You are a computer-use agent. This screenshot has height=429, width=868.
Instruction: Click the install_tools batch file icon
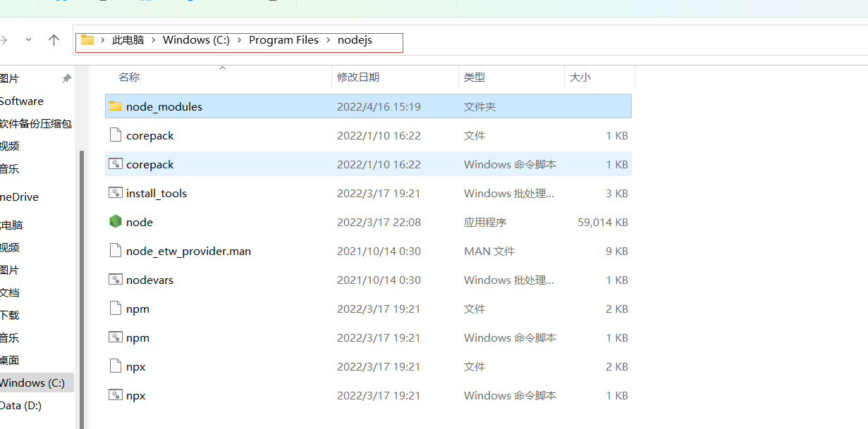[x=116, y=193]
